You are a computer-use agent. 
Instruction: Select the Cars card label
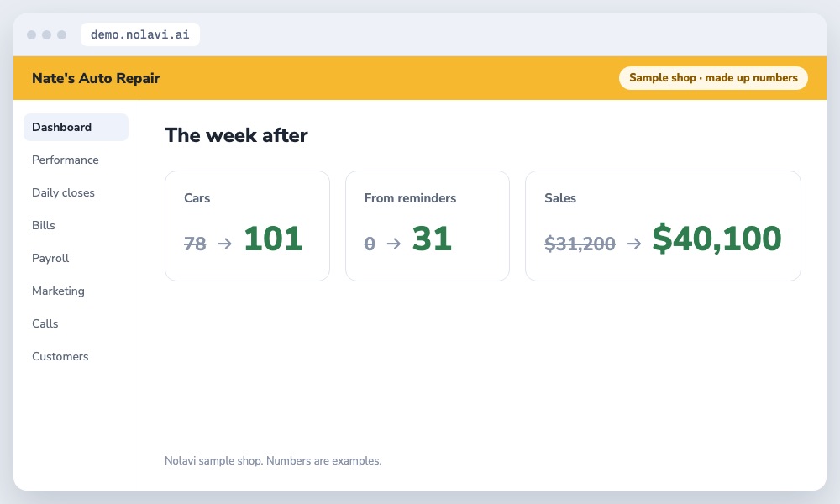(x=197, y=198)
